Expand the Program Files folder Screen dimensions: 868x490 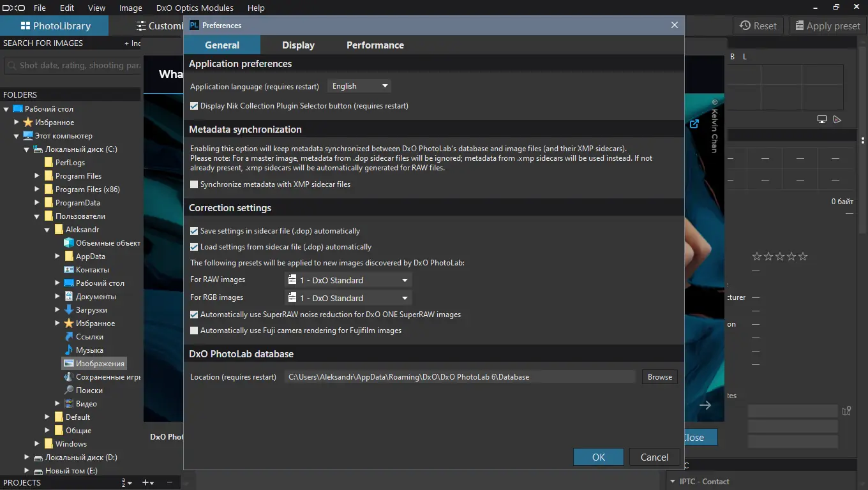pyautogui.click(x=37, y=176)
